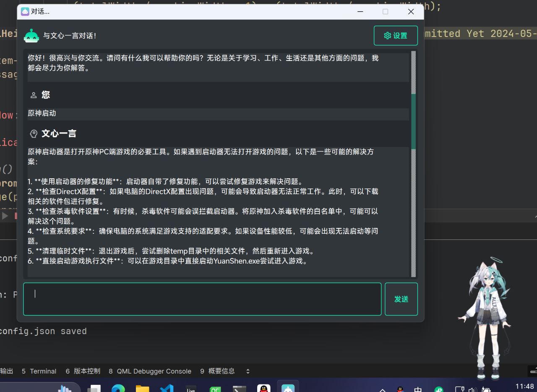Click the chat history vertical scrollbar
537x392 pixels.
413,164
